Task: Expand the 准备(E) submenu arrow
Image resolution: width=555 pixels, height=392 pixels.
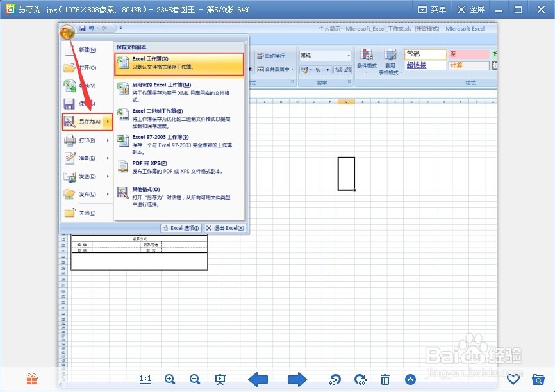Action: (x=108, y=158)
